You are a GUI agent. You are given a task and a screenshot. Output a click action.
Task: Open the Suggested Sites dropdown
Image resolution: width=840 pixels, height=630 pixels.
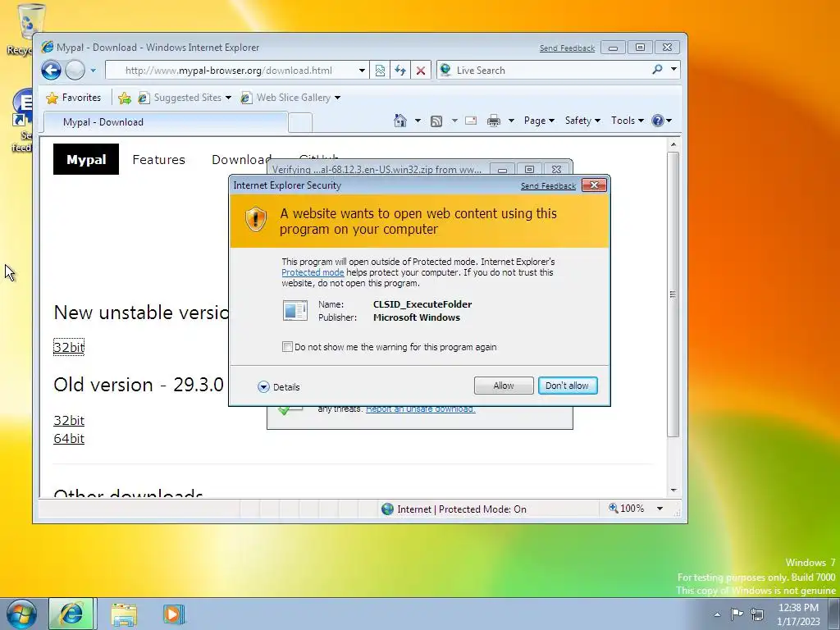pyautogui.click(x=185, y=98)
